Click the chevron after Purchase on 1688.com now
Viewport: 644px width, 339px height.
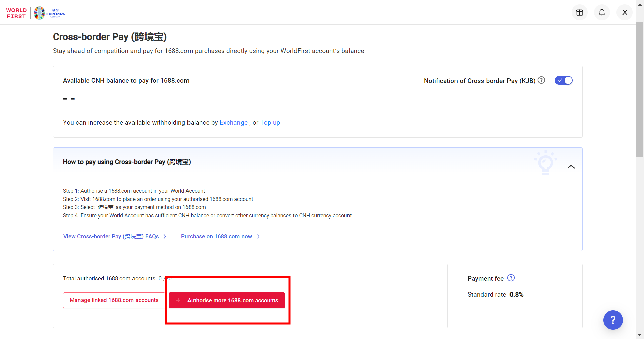coord(258,237)
